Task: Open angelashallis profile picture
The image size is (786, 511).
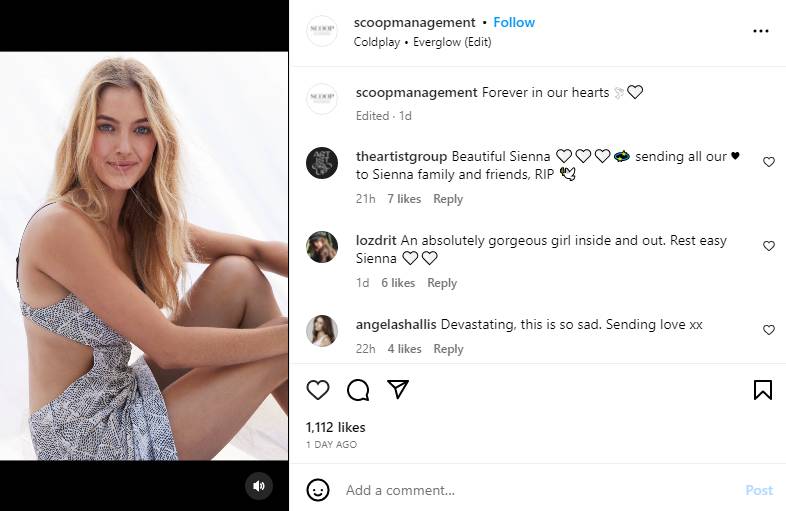Action: (x=322, y=330)
